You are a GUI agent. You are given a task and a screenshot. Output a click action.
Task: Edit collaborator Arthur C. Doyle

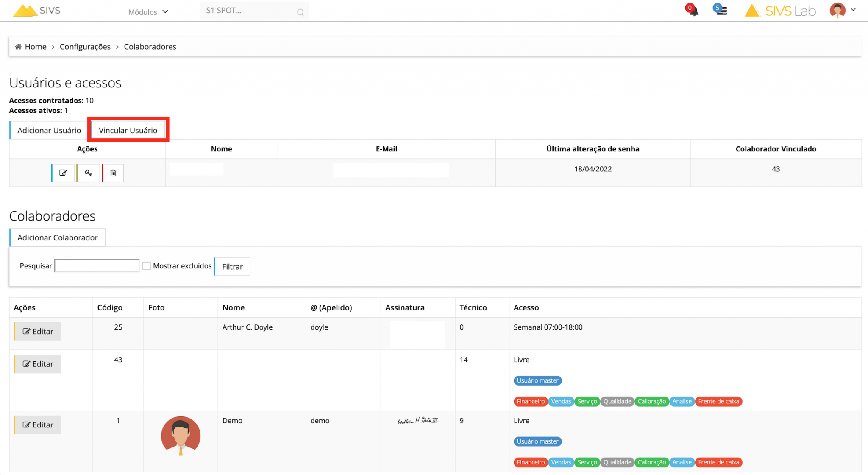pos(38,331)
